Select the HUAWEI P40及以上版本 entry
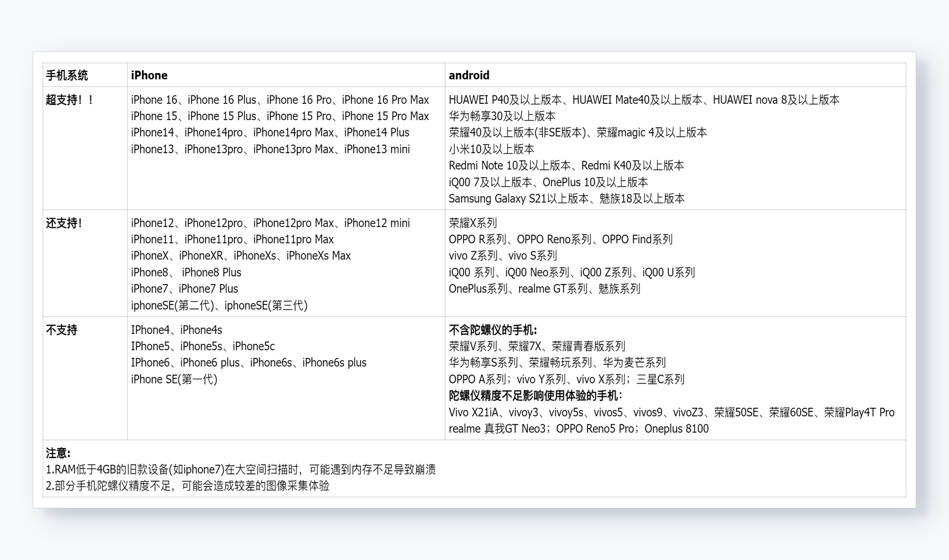The image size is (949, 560). click(508, 100)
